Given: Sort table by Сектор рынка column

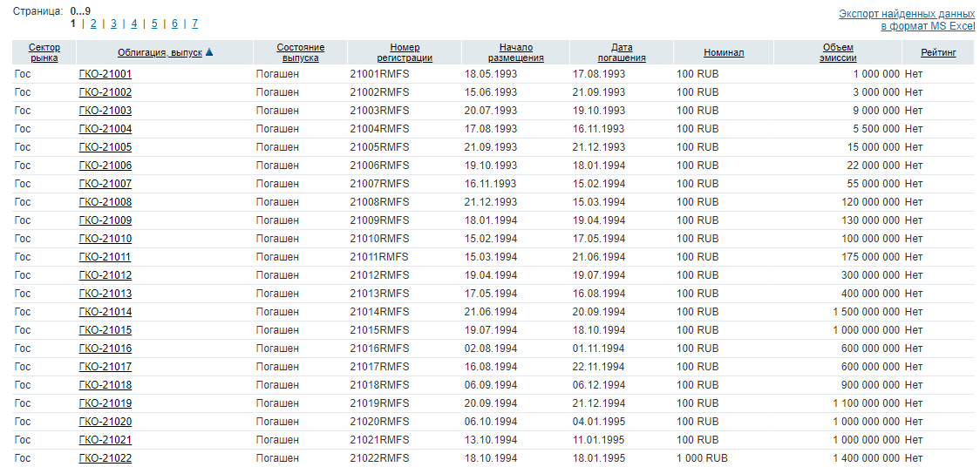Looking at the screenshot, I should 44,52.
